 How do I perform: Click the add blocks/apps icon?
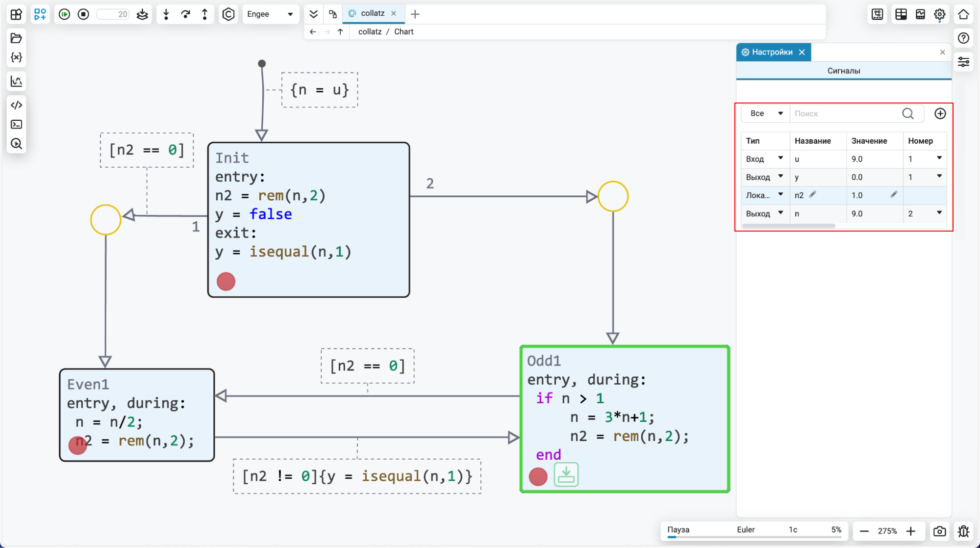pyautogui.click(x=40, y=14)
